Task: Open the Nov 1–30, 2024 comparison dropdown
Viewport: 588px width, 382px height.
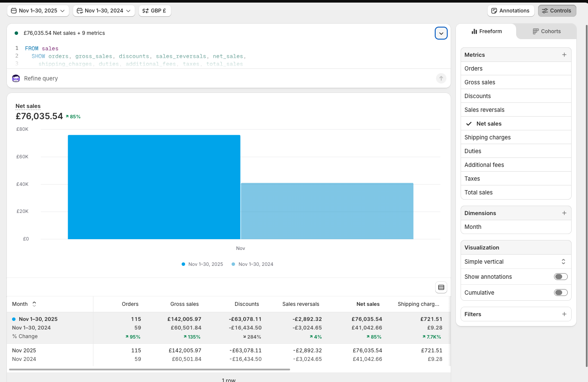Action: [104, 11]
